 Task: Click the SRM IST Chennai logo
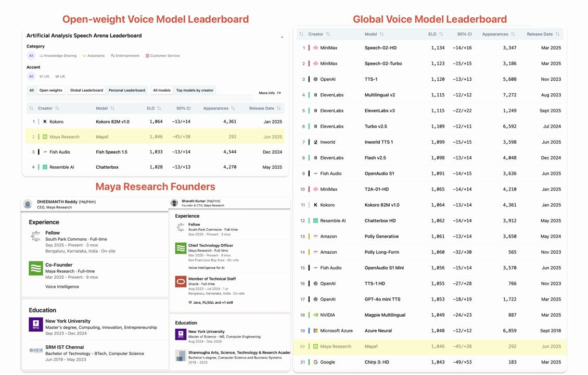36,351
